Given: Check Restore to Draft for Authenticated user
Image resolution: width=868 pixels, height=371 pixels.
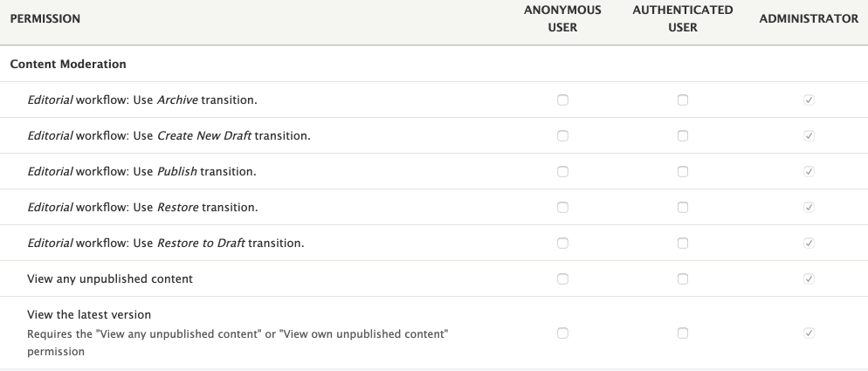Looking at the screenshot, I should (683, 244).
